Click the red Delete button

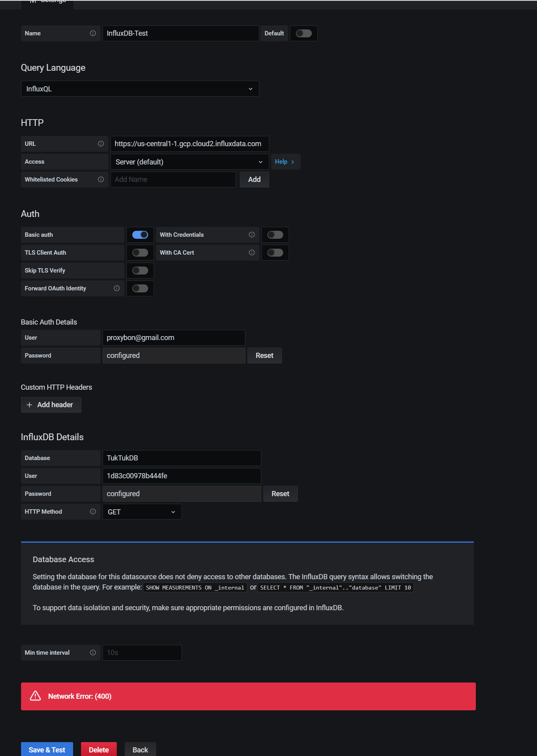click(x=99, y=750)
